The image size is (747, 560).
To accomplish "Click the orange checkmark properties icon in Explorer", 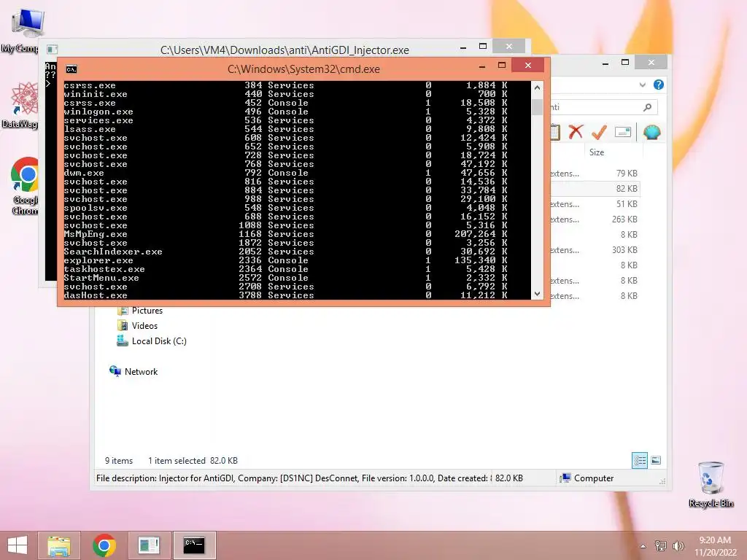I will point(599,132).
